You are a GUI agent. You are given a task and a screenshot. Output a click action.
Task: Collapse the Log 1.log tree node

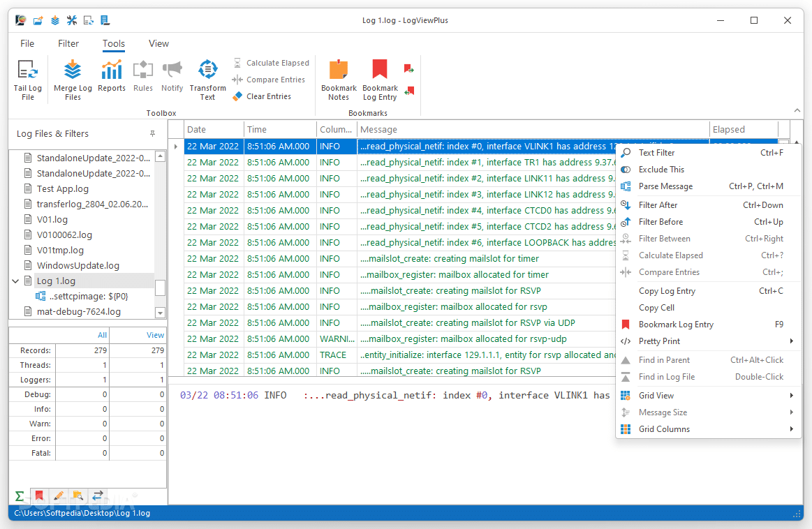tap(15, 281)
